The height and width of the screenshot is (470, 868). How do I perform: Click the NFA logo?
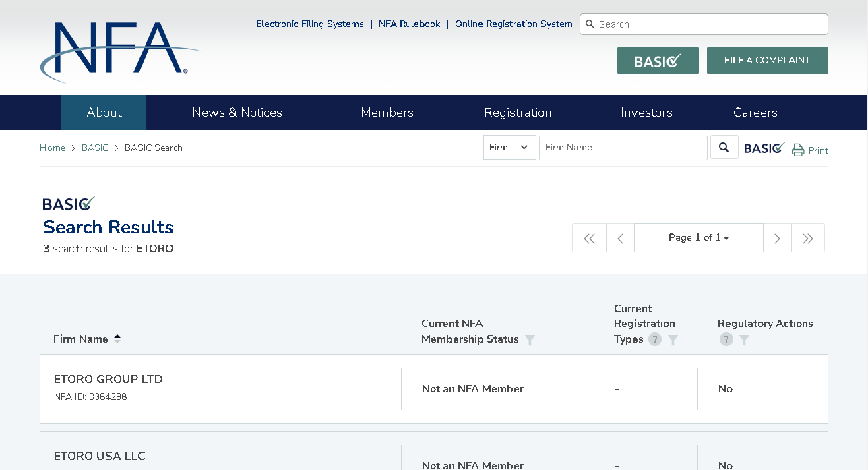(x=120, y=51)
